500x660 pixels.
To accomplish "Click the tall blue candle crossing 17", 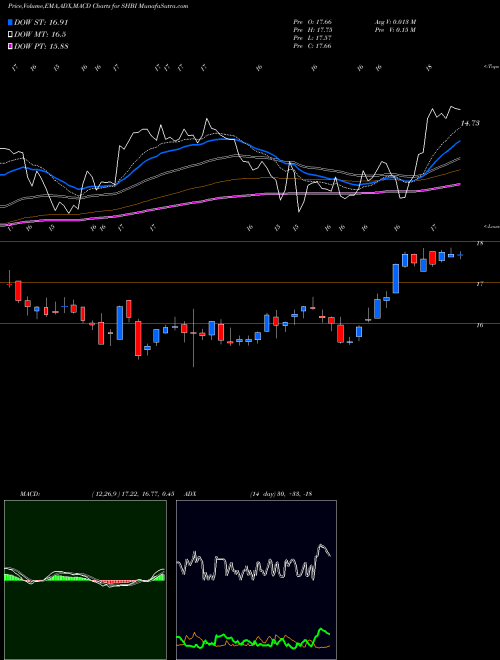I will coord(396,278).
